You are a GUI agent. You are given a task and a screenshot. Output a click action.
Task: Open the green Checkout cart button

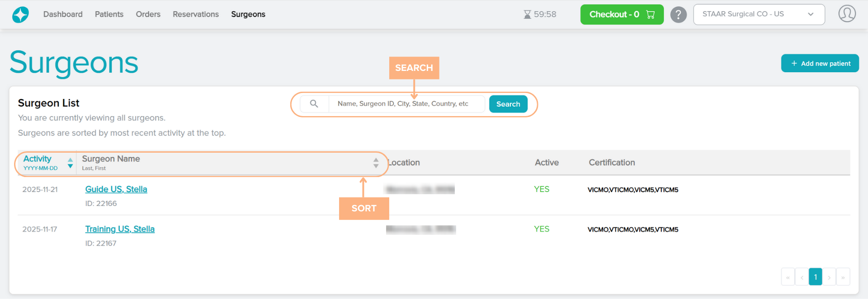click(x=622, y=14)
